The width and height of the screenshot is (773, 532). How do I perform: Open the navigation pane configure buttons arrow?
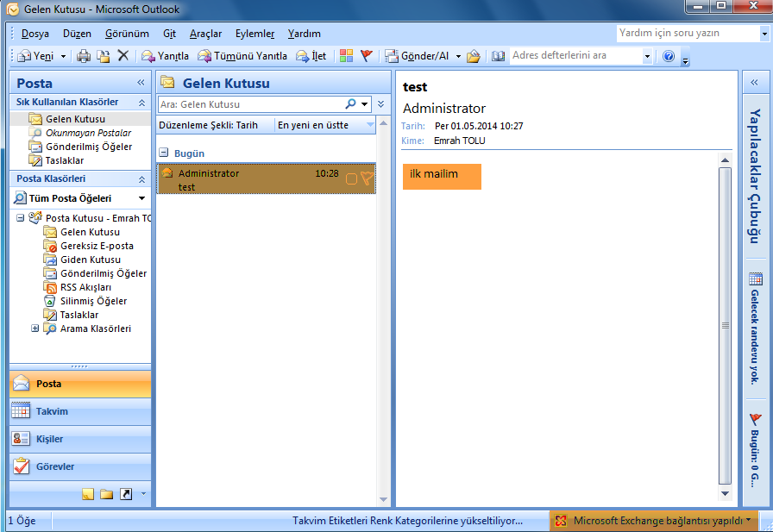pos(143,493)
